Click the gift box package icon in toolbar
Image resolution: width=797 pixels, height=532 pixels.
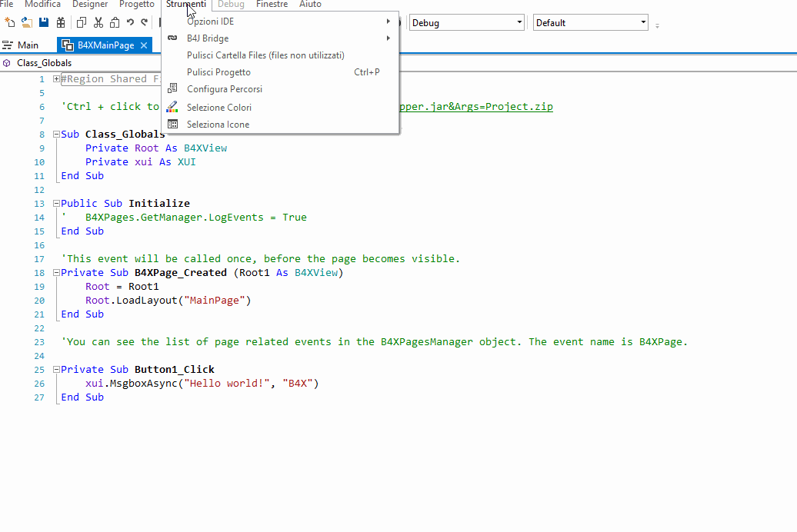[x=61, y=22]
